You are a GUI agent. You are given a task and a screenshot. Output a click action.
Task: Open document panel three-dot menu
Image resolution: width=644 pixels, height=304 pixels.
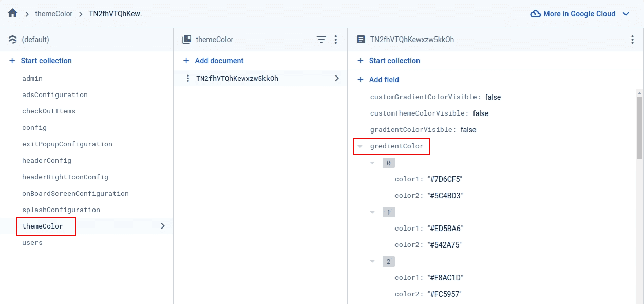(632, 40)
